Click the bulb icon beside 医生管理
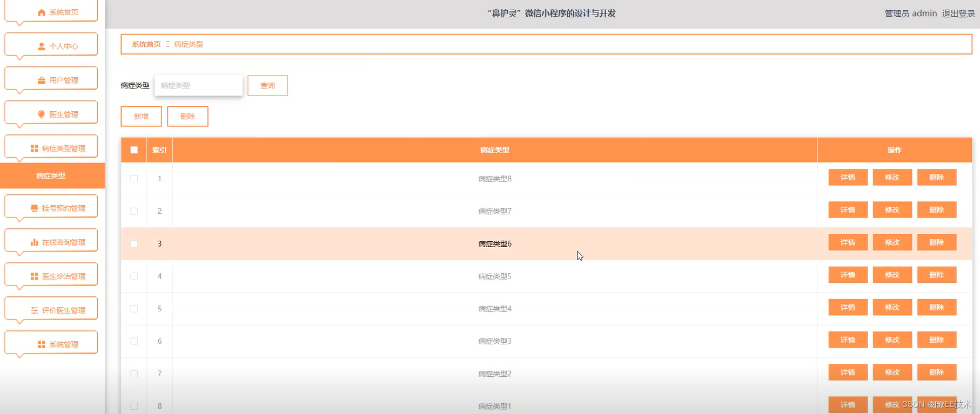 42,114
